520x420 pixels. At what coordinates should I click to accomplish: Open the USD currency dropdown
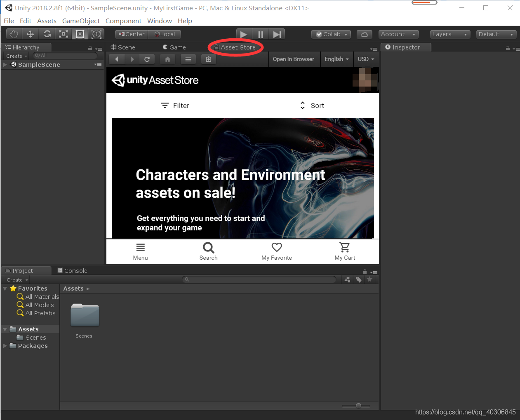(x=366, y=59)
